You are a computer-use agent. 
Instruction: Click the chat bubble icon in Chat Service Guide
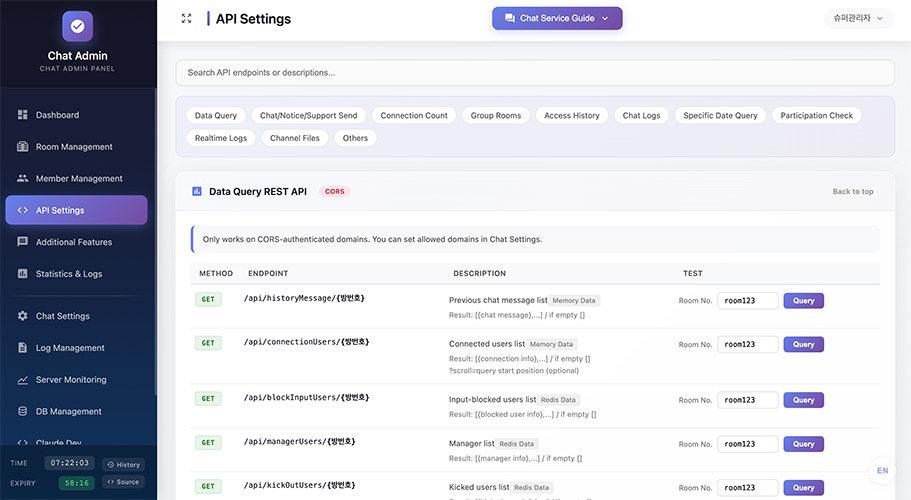[510, 18]
